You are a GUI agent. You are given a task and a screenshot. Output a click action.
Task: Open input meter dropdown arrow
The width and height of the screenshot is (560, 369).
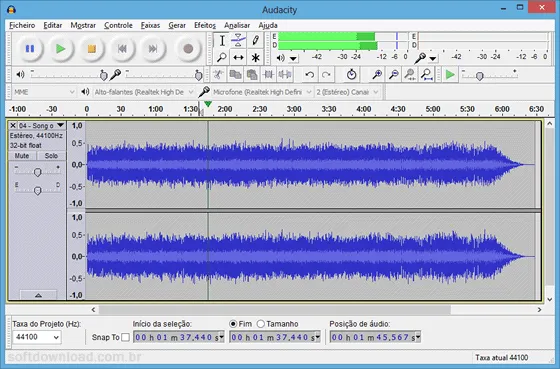[x=433, y=58]
